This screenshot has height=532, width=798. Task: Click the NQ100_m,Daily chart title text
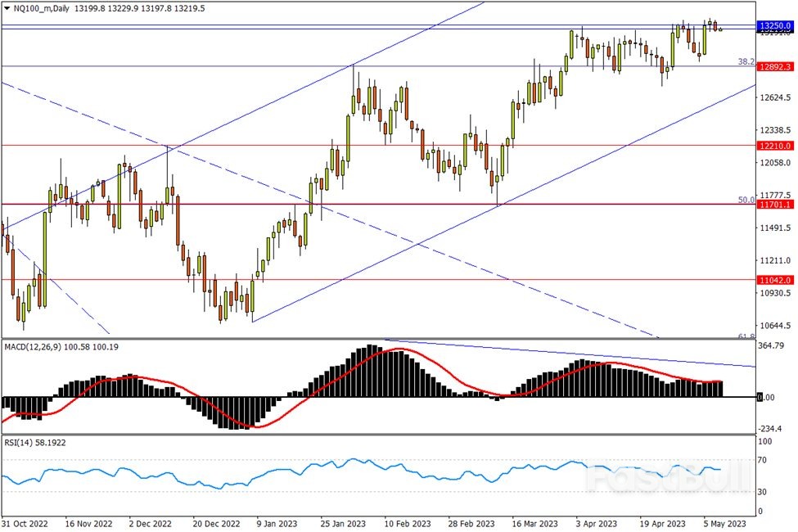pos(39,8)
